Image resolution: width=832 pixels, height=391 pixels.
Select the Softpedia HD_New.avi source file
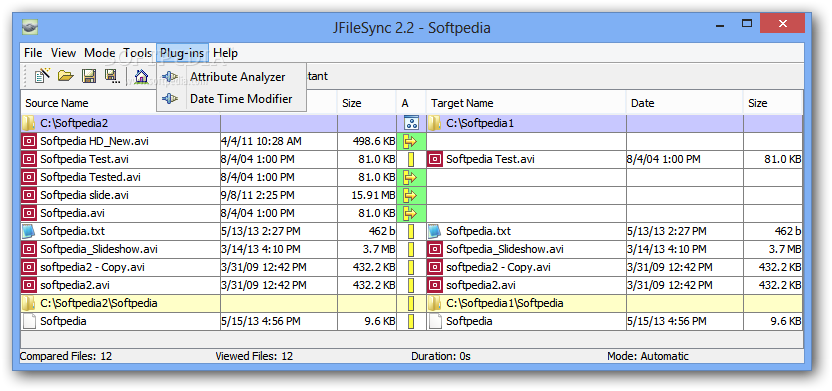tap(94, 142)
